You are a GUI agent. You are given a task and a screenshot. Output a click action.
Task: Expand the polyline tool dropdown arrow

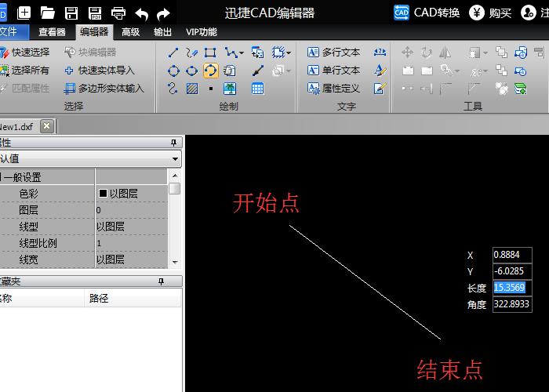(242, 53)
